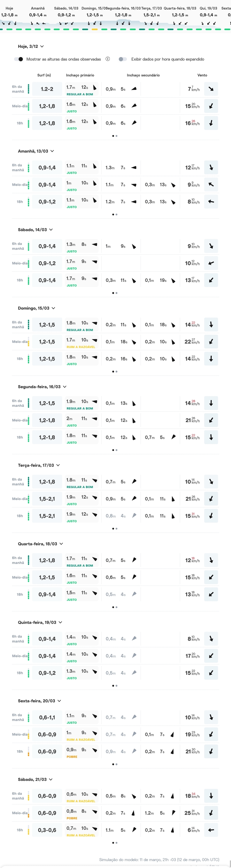Click primary swell direction icon, today 6h
Screen dimensions: 231x868
click(95, 88)
